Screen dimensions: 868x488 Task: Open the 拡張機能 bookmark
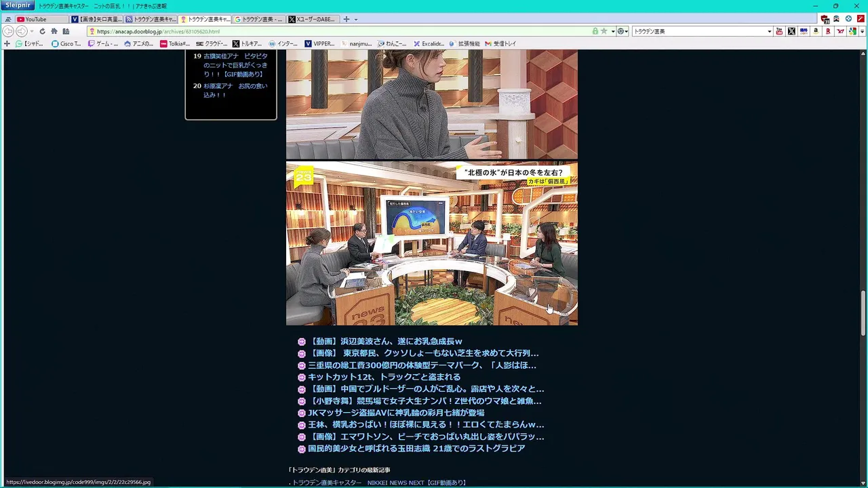(464, 43)
